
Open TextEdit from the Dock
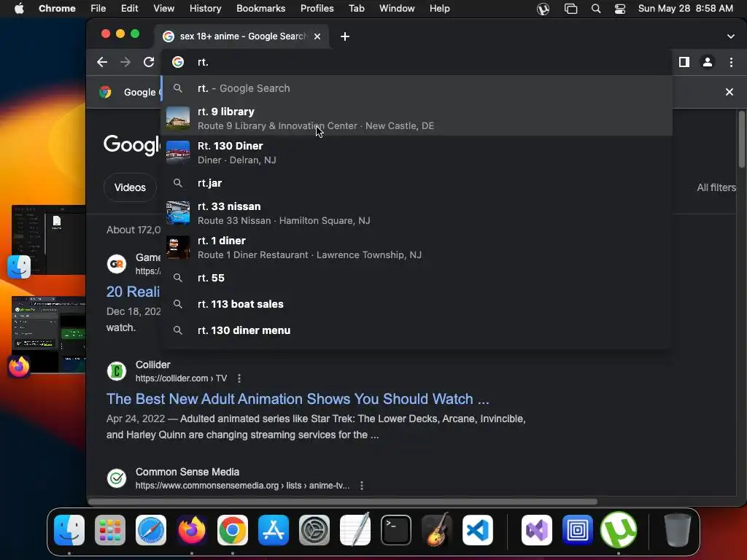[x=355, y=530]
